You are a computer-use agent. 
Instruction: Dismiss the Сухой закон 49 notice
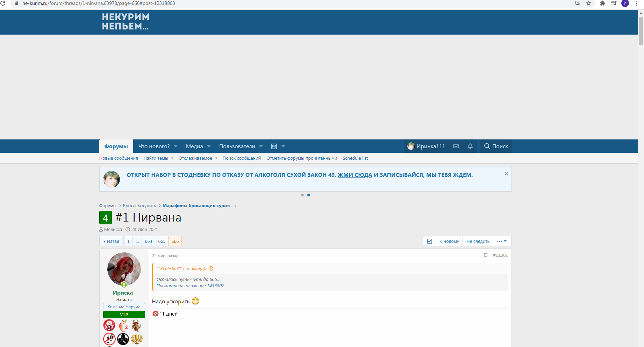[506, 174]
